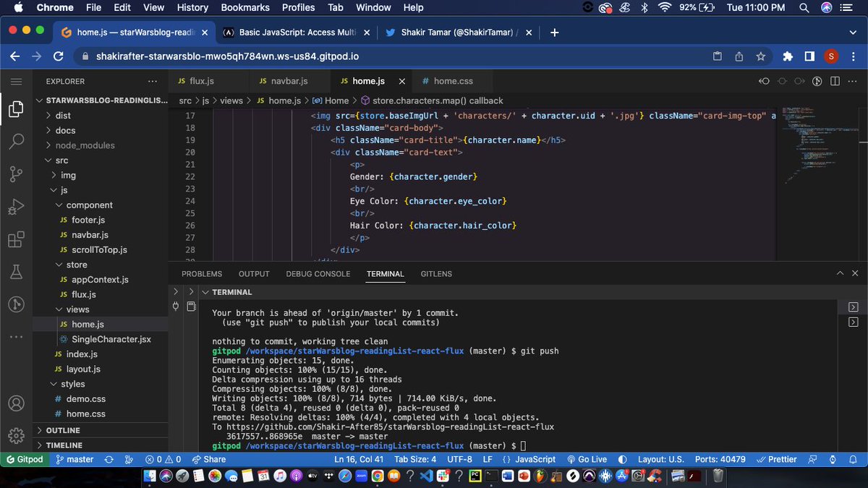Open the Explorer view in activity bar

(16, 110)
